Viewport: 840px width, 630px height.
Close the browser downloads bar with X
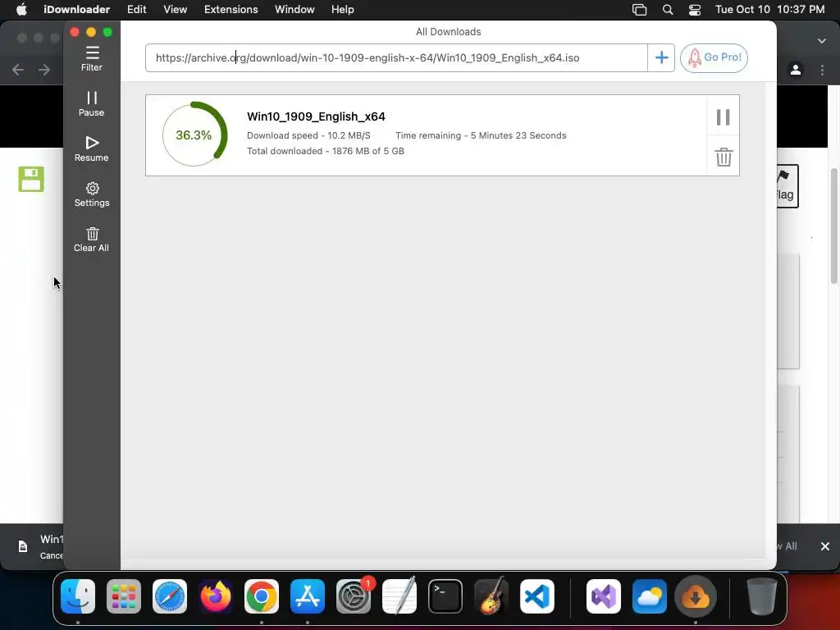[825, 546]
